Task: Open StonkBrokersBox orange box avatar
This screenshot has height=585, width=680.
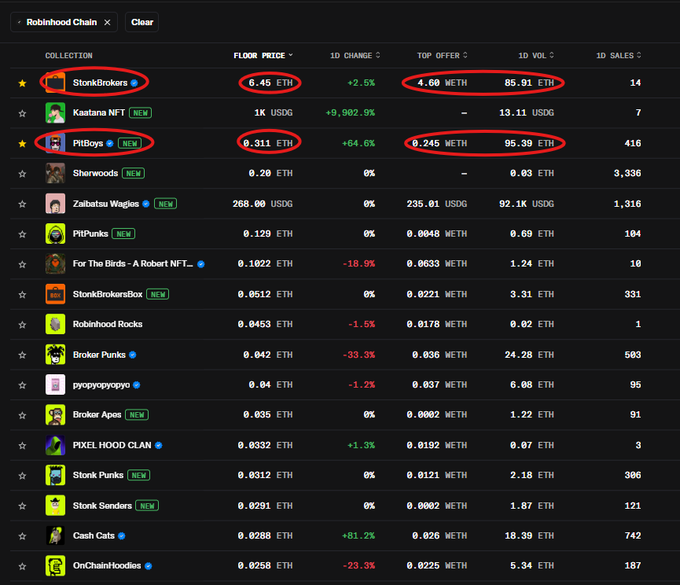Action: (x=56, y=294)
